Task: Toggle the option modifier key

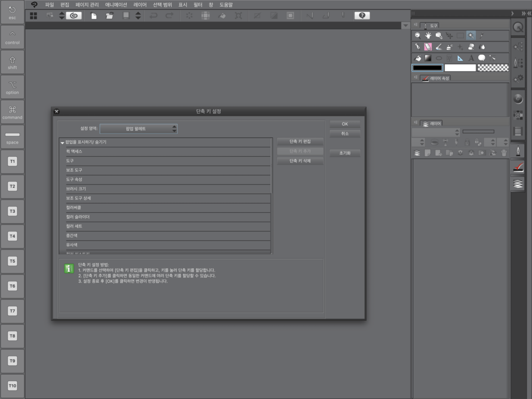Action: click(x=12, y=87)
